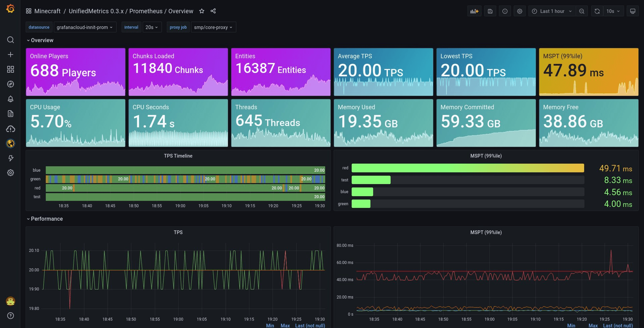
Task: Sort MSPT graph legend by Max
Action: click(593, 325)
